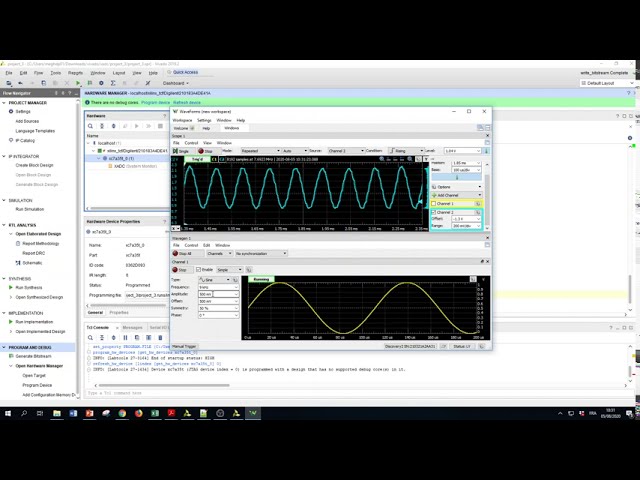The image size is (640, 480).
Task: Select xc7a35t_0 device in Hardware tree
Action: coord(121,158)
